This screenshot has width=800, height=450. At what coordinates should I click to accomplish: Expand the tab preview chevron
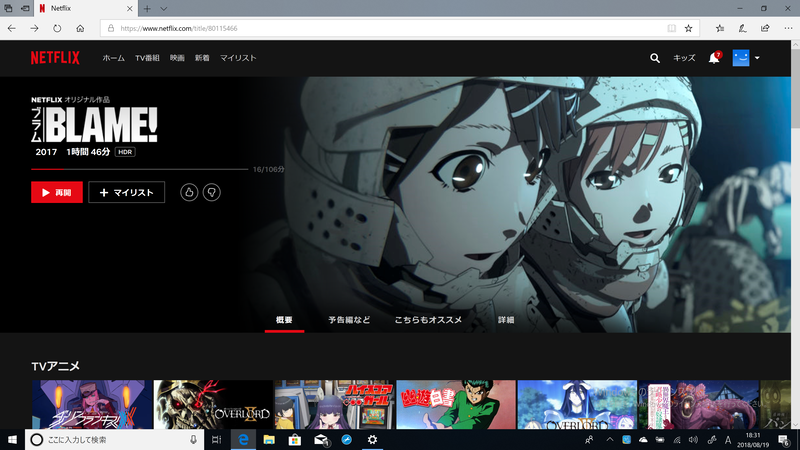tap(163, 9)
